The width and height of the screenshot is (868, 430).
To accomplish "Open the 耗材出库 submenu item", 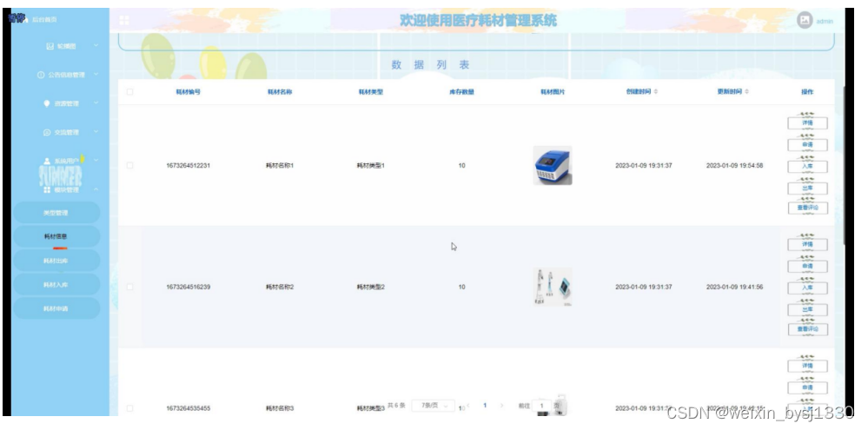I will (56, 261).
